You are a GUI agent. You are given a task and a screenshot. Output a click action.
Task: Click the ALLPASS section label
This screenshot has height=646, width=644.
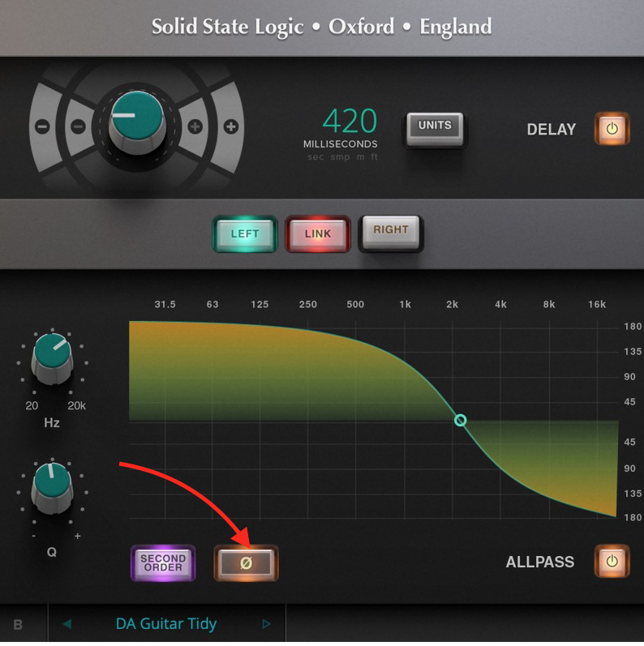[540, 562]
